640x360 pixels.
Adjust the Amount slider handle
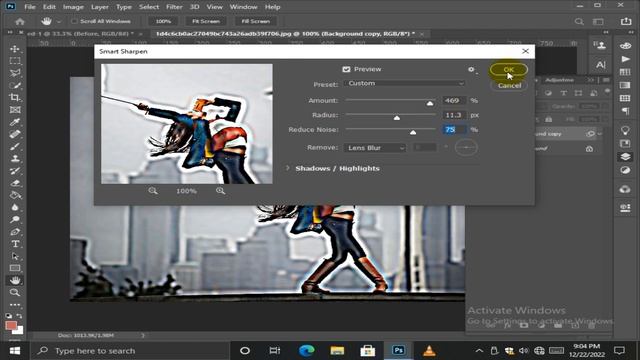430,103
